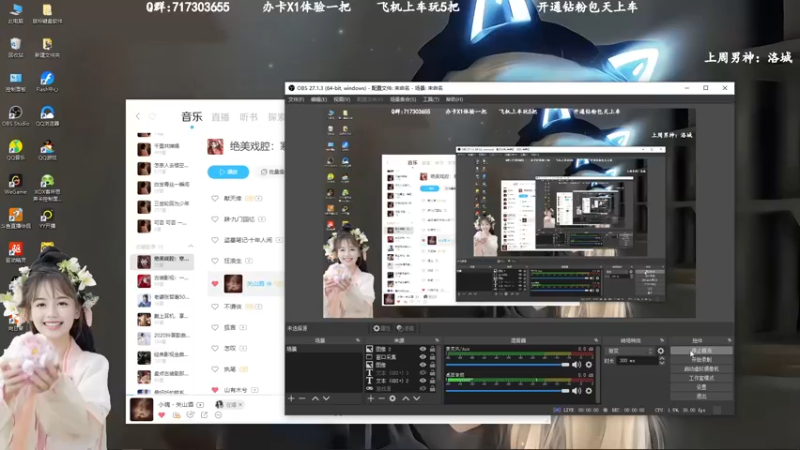Open OBS 文件(F) menu

(296, 99)
